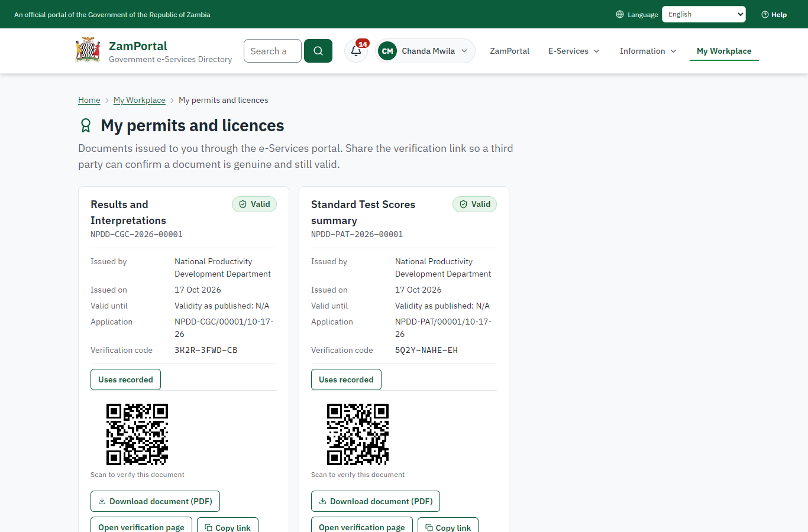Click the CM user avatar circle
This screenshot has height=532, width=808.
[x=387, y=51]
